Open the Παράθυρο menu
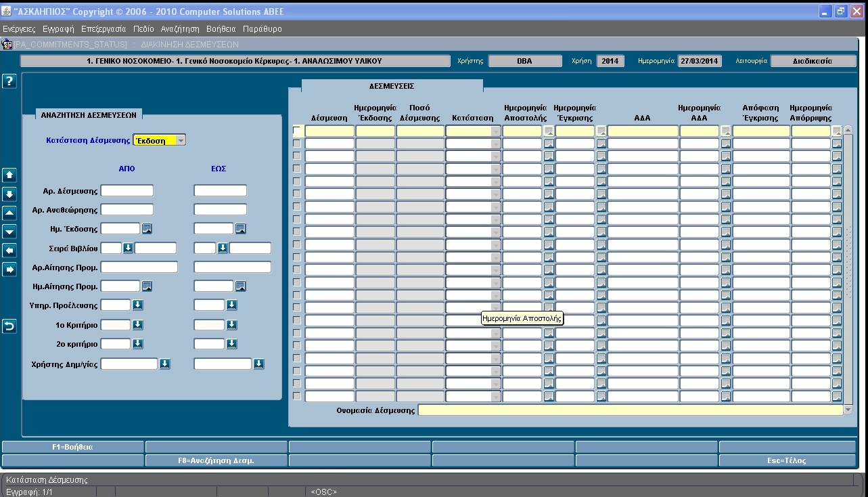Viewport: 868px width, 497px height. coord(262,29)
